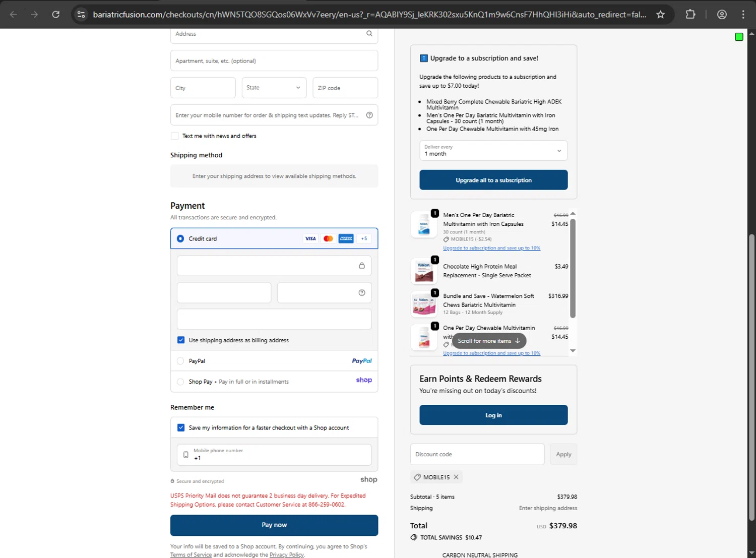Click the Log in rewards button
This screenshot has width=756, height=558.
pos(493,415)
